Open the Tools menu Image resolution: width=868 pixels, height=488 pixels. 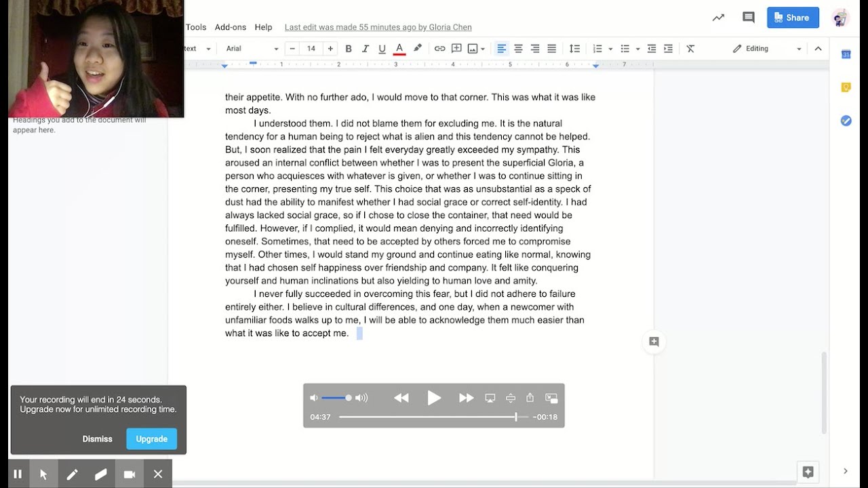(x=196, y=27)
